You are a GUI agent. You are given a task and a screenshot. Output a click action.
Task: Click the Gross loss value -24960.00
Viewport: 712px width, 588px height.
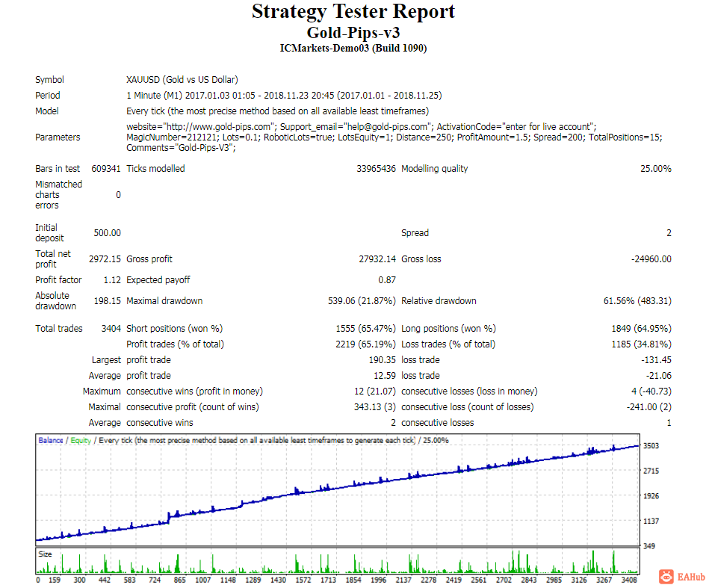tap(651, 259)
